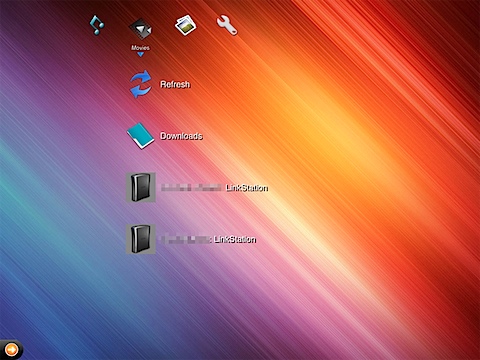Viewport: 480px width, 360px height.
Task: Click the blurred name of bottom LinkStation
Action: [186, 239]
